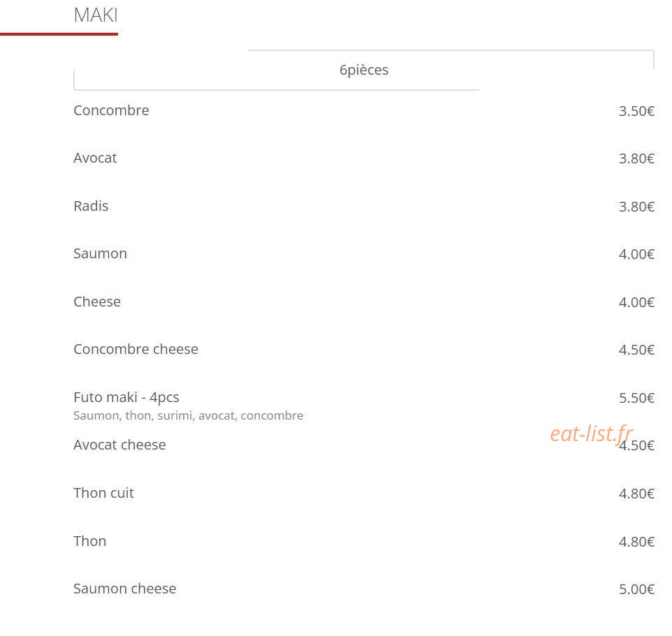
Task: Open the Futo maki - 4pcs item
Action: (x=126, y=397)
